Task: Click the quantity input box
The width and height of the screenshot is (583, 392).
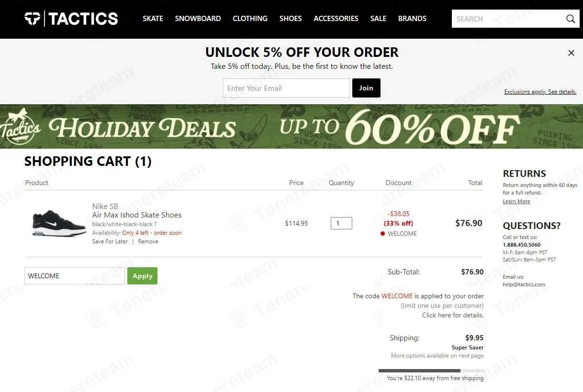Action: pyautogui.click(x=341, y=223)
